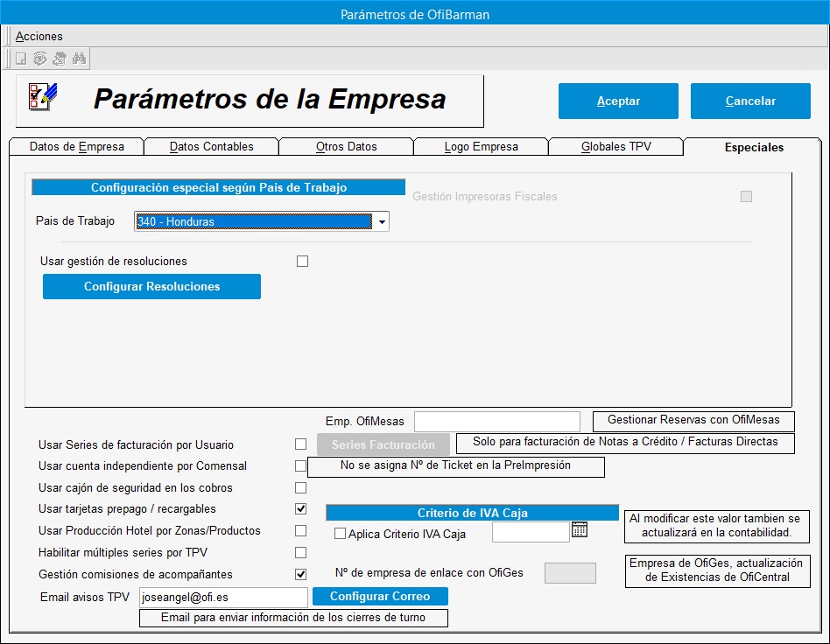The width and height of the screenshot is (830, 644).
Task: Click the Al modificar este valor note
Action: [717, 526]
